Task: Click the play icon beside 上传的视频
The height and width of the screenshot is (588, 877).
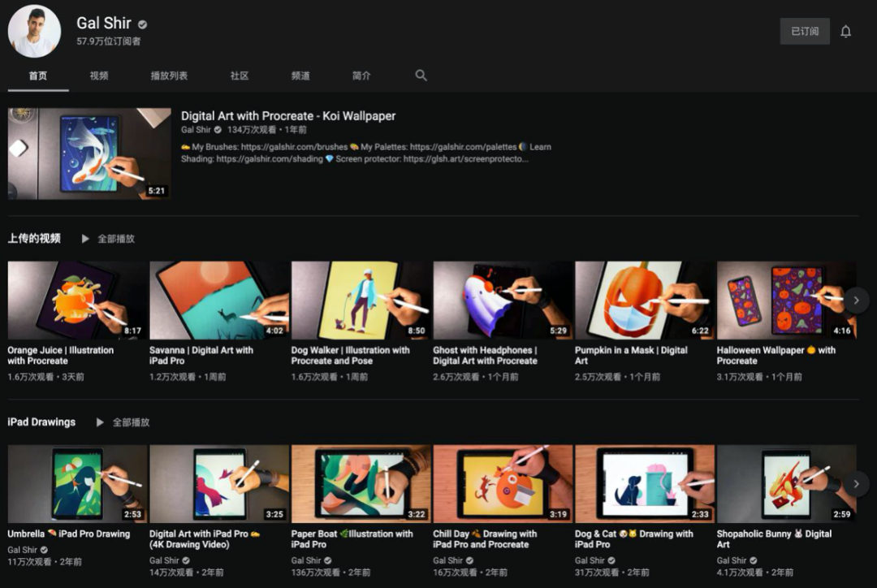Action: coord(85,239)
